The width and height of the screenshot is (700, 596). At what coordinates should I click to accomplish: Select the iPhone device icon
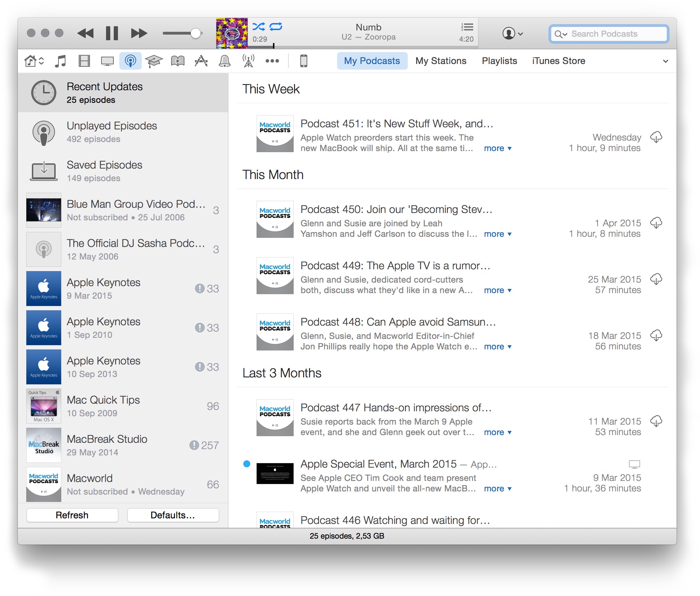[303, 61]
